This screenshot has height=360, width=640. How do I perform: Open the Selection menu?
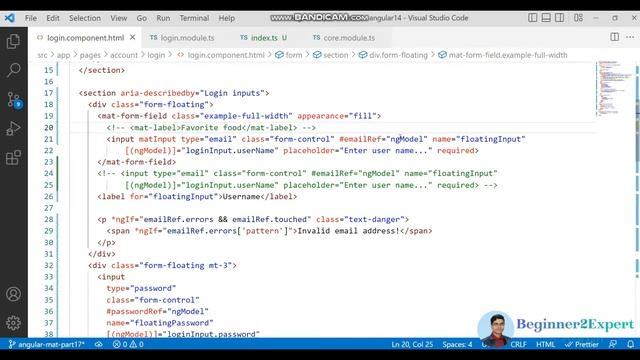tap(85, 18)
